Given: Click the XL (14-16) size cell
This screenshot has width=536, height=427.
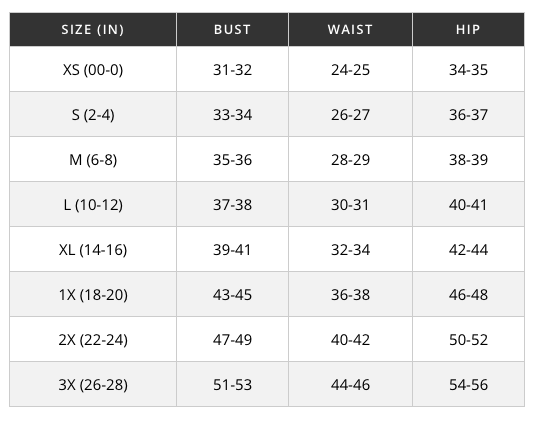Looking at the screenshot, I should (93, 250).
